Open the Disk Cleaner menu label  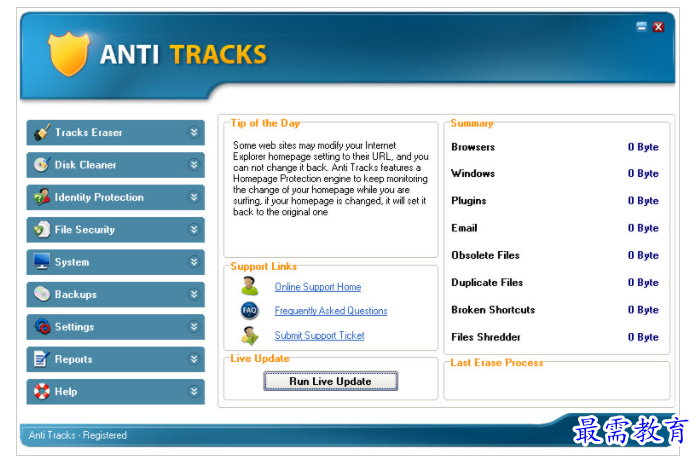pyautogui.click(x=85, y=165)
